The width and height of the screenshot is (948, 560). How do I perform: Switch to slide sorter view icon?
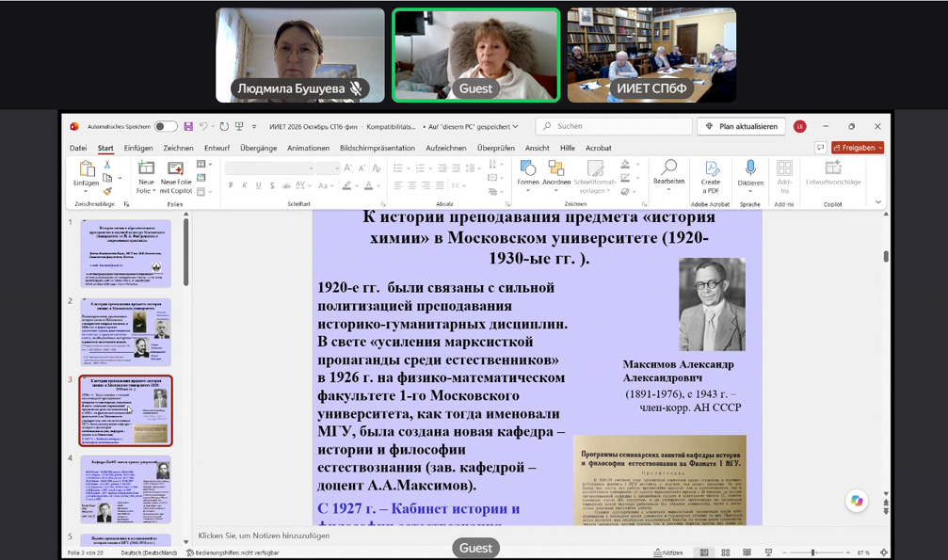[x=726, y=552]
